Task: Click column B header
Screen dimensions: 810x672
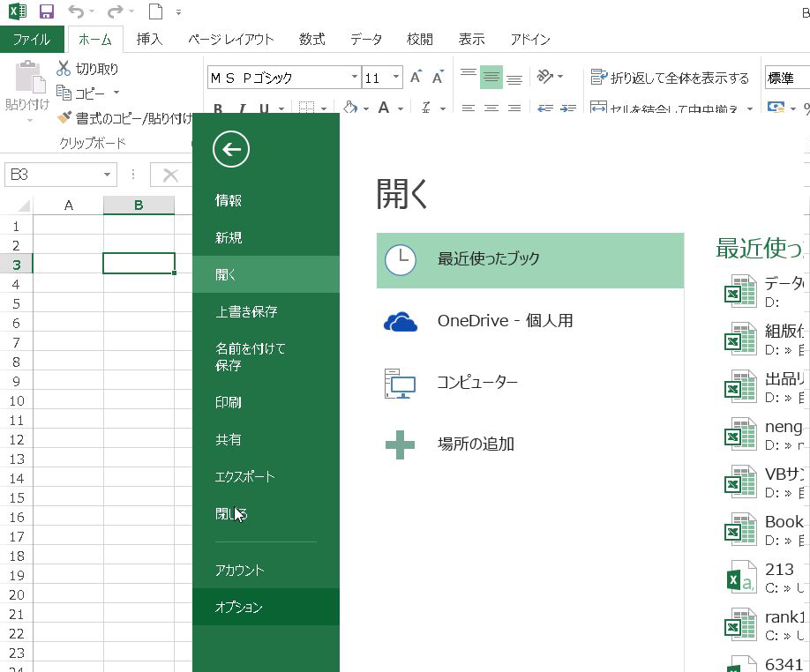Action: point(139,205)
